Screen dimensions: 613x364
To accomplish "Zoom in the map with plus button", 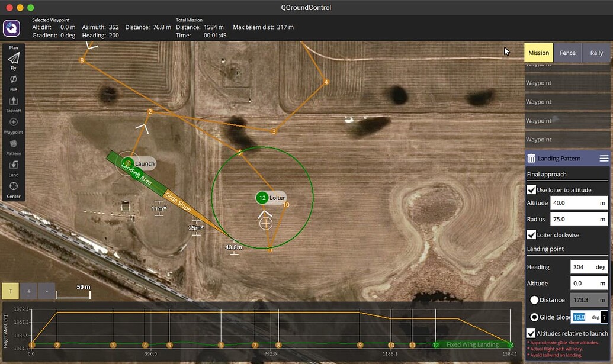I will click(28, 291).
